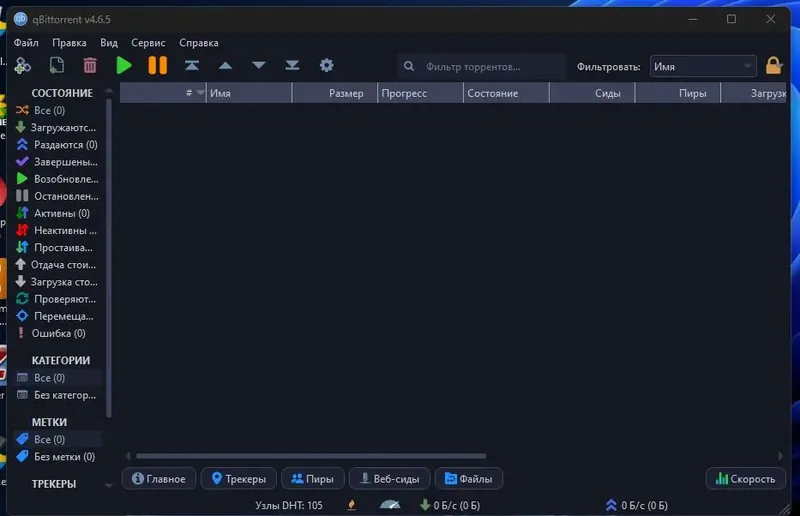Click the torrent filter search field
The image size is (800, 516).
[482, 67]
